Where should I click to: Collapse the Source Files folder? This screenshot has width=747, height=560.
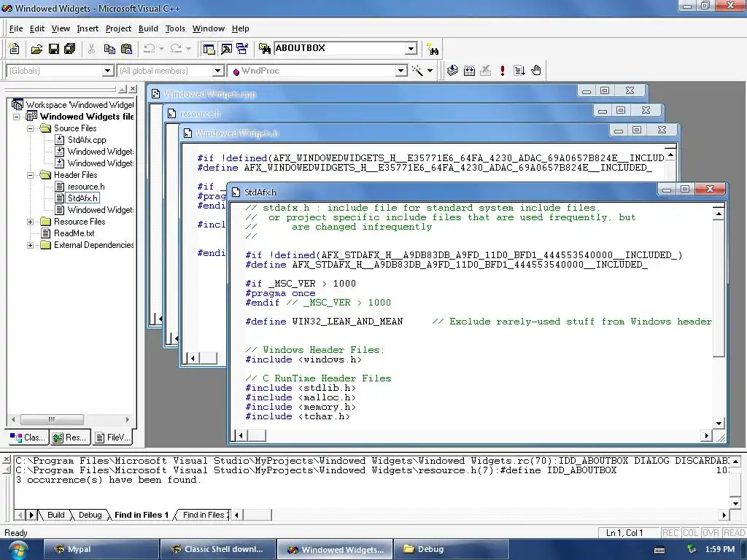(31, 128)
